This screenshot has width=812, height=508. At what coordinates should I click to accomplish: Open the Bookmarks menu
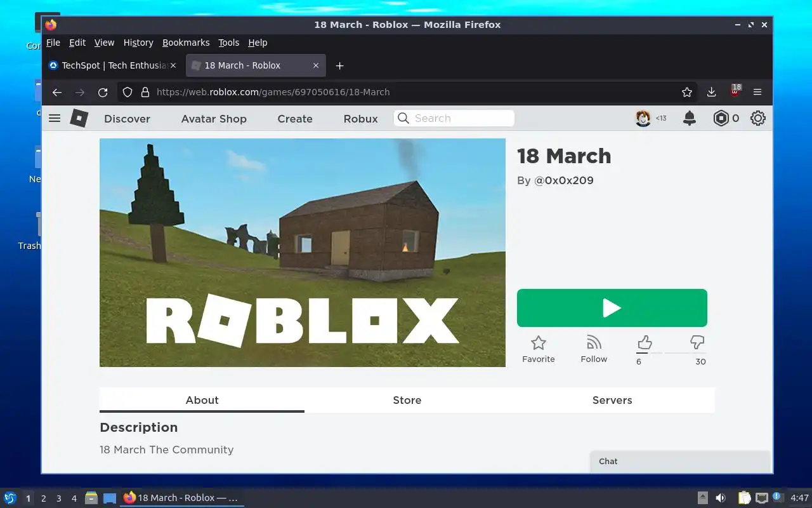186,43
